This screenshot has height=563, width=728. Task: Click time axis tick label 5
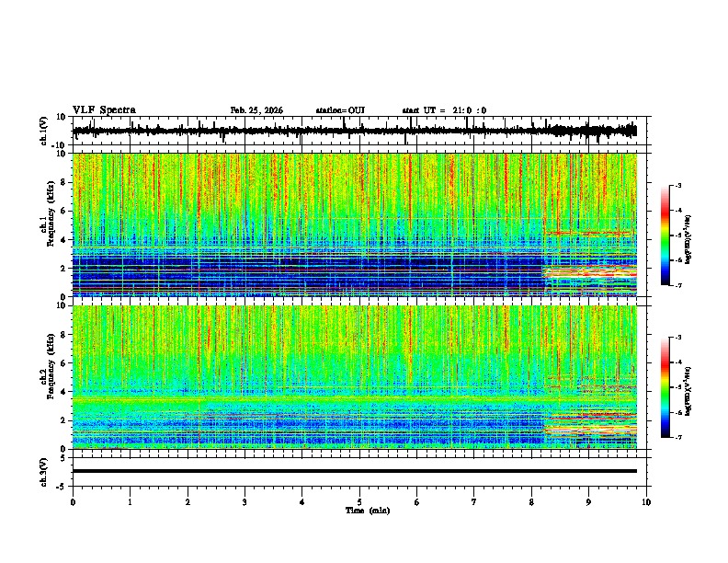coord(359,502)
